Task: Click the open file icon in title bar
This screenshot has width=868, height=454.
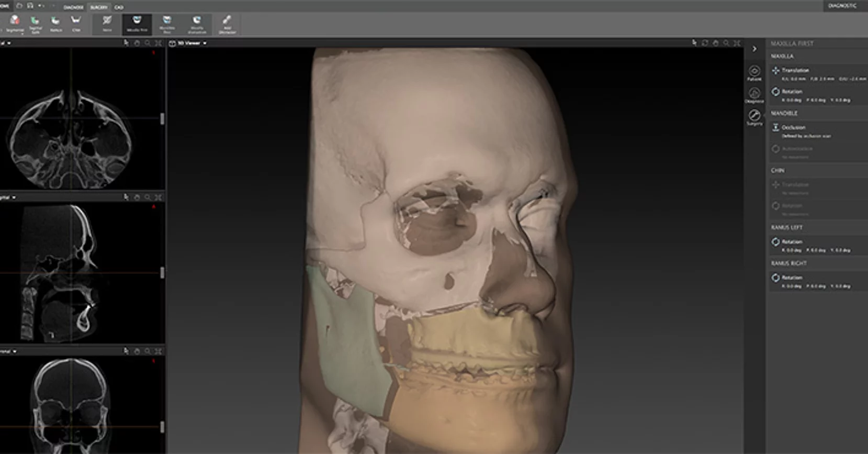Action: pyautogui.click(x=19, y=6)
